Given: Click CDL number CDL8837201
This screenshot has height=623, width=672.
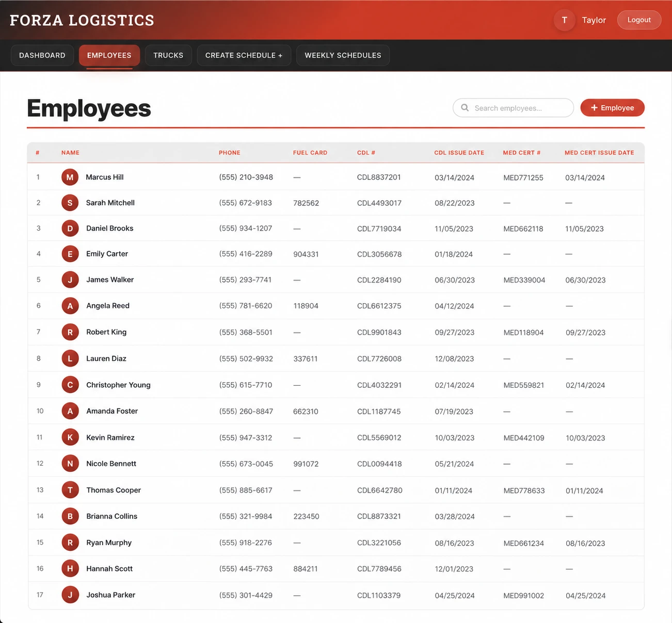Looking at the screenshot, I should (x=379, y=177).
